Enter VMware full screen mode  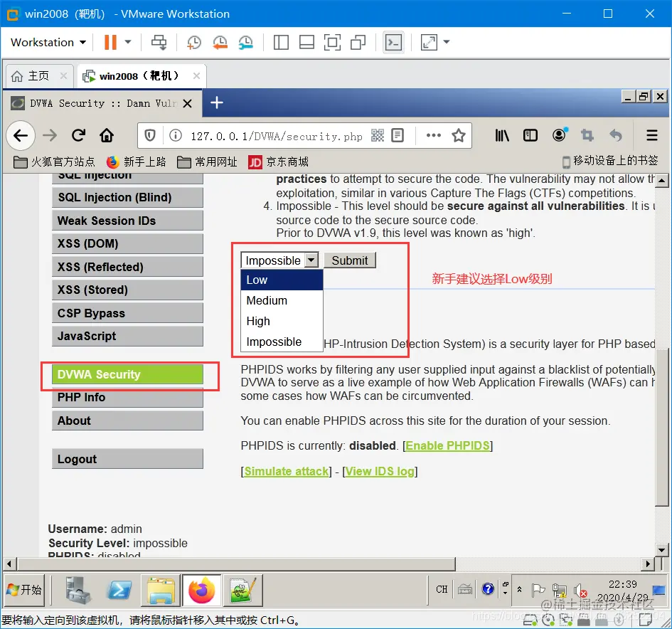[x=332, y=42]
